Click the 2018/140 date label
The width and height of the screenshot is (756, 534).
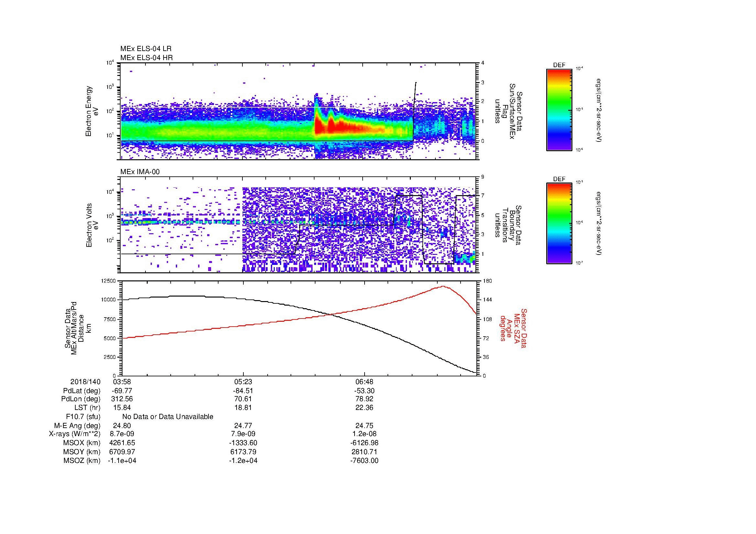click(85, 382)
